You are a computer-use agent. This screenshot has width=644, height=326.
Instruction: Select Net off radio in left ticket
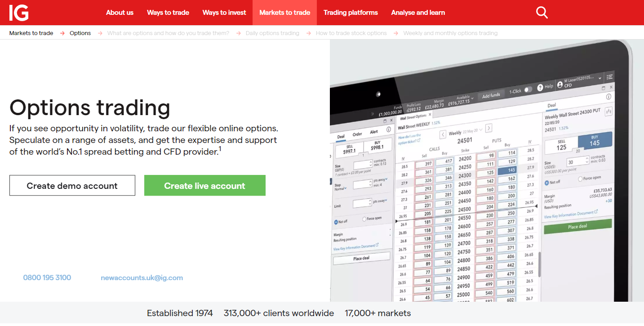click(x=336, y=222)
